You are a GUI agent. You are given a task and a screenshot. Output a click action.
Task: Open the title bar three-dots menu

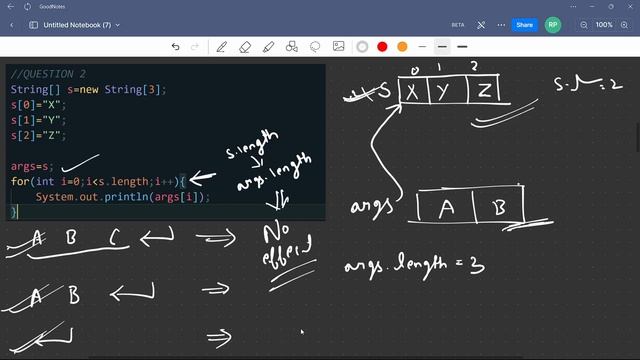573,7
